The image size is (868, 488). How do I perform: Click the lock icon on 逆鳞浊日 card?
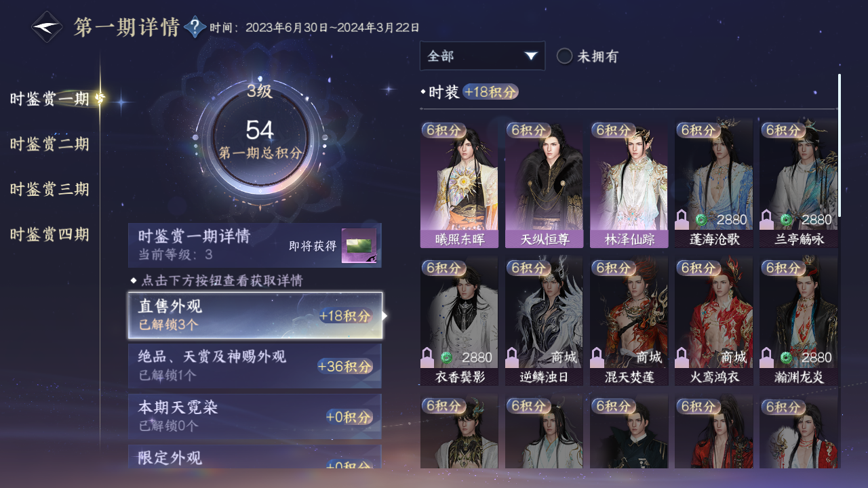point(513,357)
